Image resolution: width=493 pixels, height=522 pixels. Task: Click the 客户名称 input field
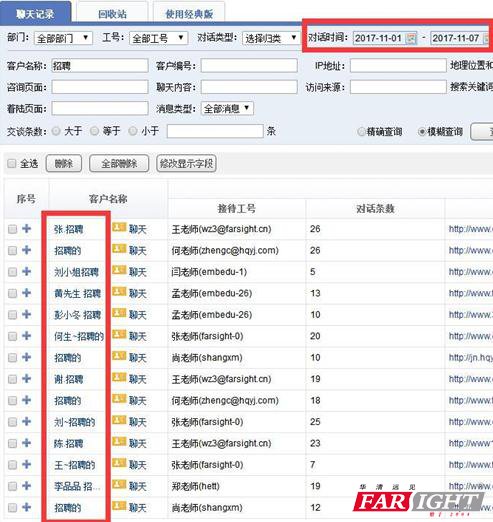tap(100, 66)
